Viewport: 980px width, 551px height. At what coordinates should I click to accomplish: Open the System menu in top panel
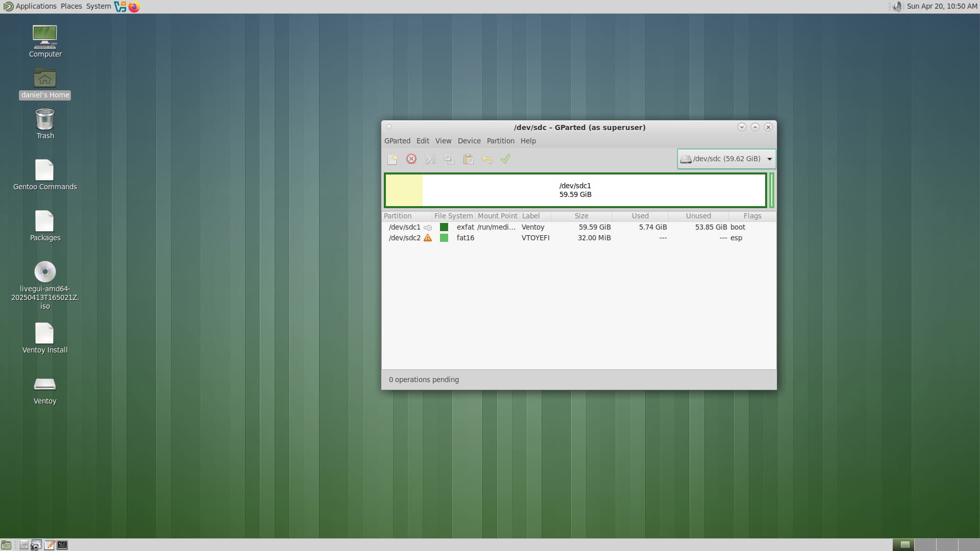(99, 6)
